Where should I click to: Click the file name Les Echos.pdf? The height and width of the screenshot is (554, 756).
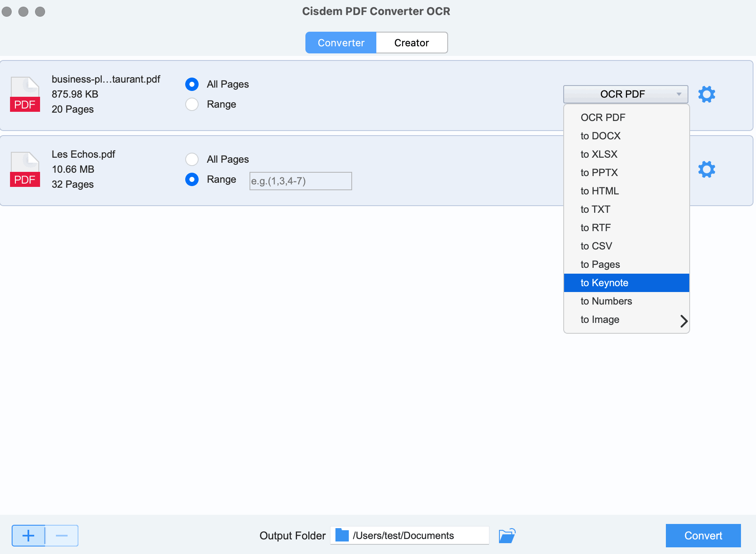point(83,154)
